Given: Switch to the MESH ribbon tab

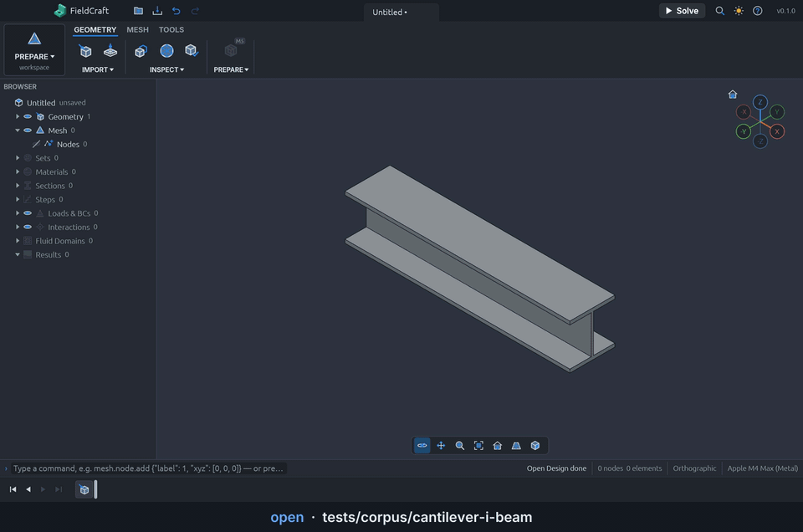Looking at the screenshot, I should point(138,30).
